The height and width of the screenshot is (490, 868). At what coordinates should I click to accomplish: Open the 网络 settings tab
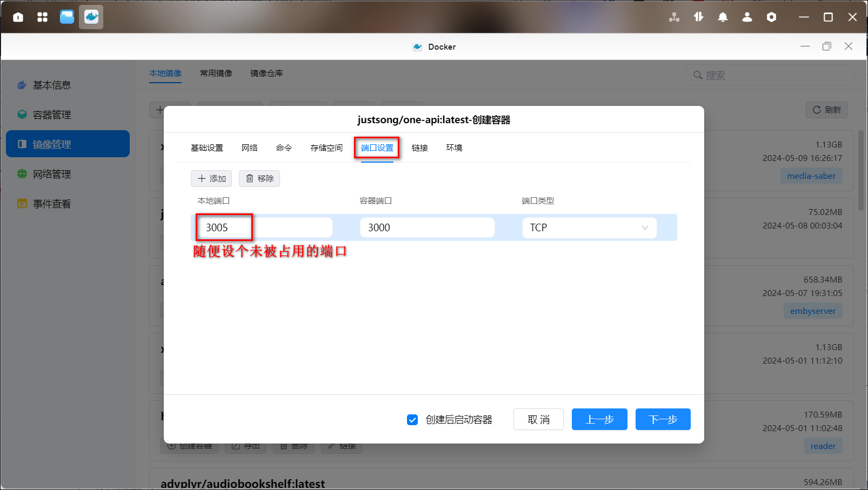coord(249,148)
